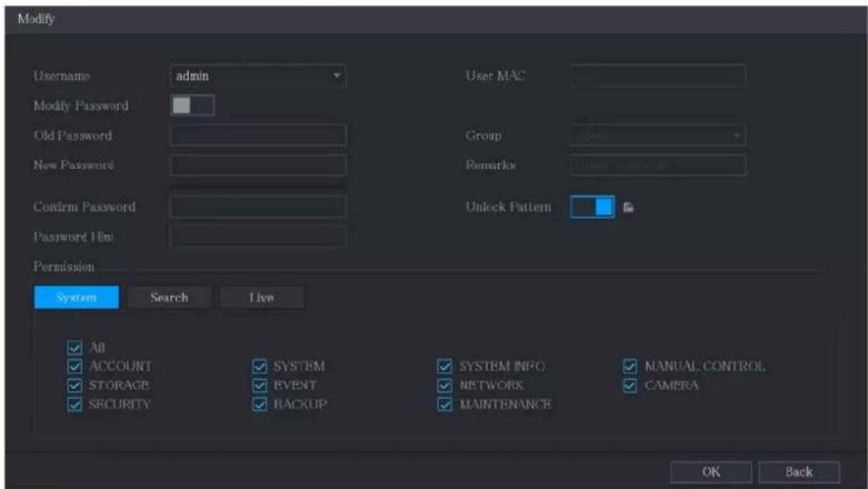Uncheck the SYSTEM INFO permission

(x=445, y=366)
